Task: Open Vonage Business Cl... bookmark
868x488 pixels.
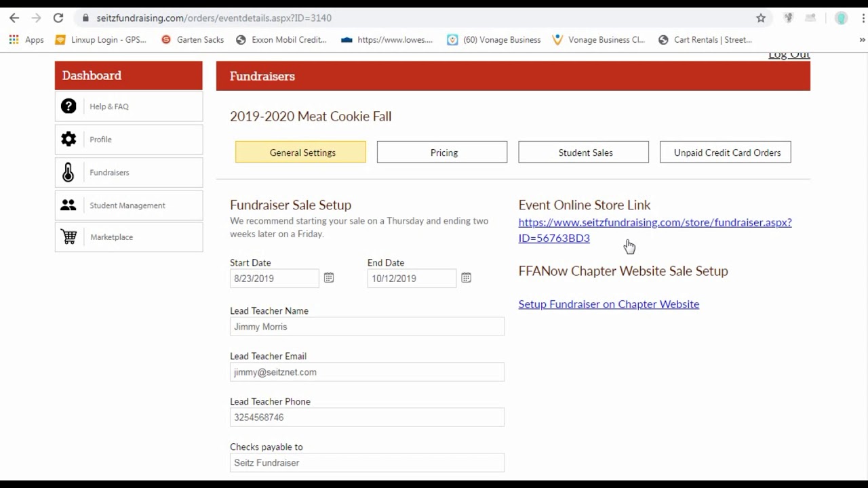Action: 599,40
